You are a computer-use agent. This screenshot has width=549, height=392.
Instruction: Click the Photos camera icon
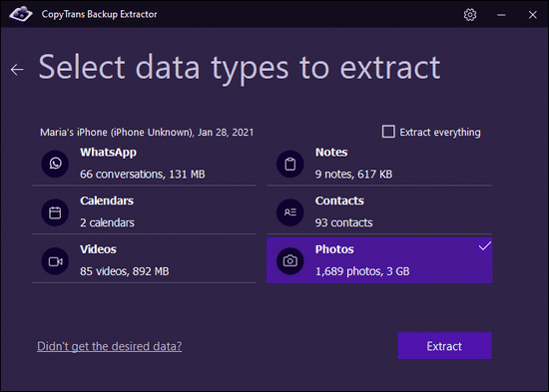click(289, 261)
